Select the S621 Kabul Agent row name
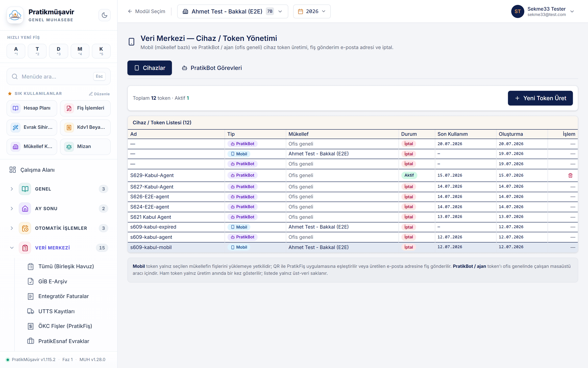The image size is (588, 368). pos(150,217)
